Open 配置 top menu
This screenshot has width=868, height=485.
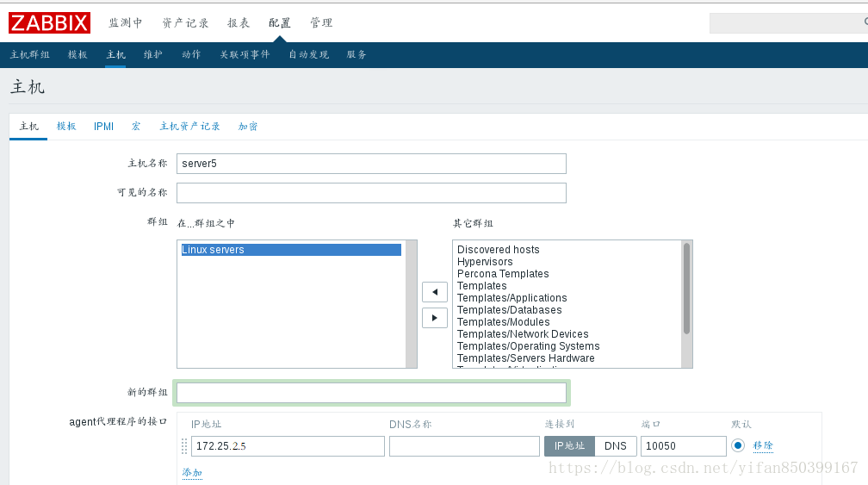point(280,22)
